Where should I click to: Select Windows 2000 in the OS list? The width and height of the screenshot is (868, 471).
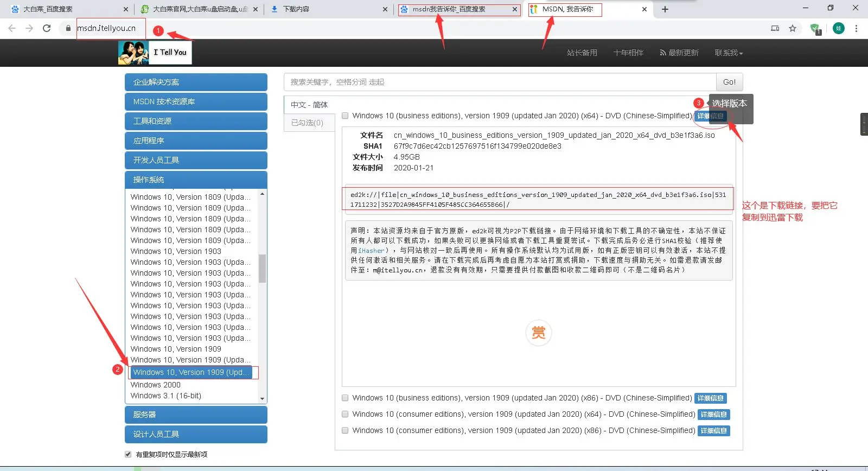coord(156,385)
